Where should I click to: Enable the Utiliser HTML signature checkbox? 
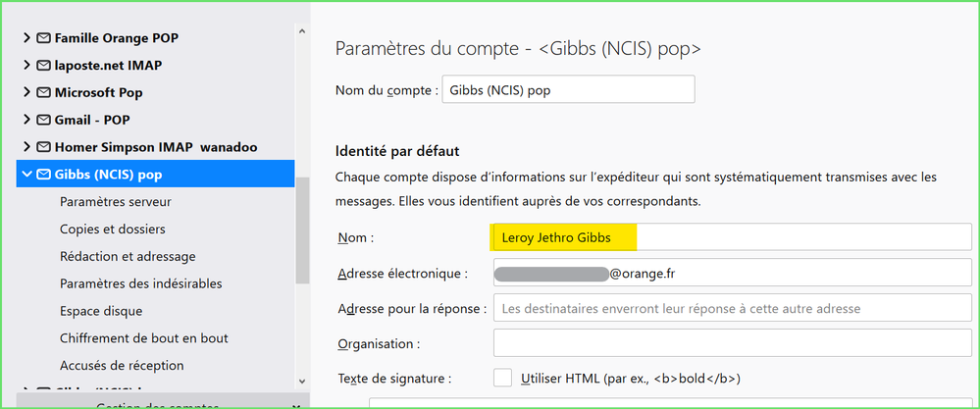click(x=503, y=378)
